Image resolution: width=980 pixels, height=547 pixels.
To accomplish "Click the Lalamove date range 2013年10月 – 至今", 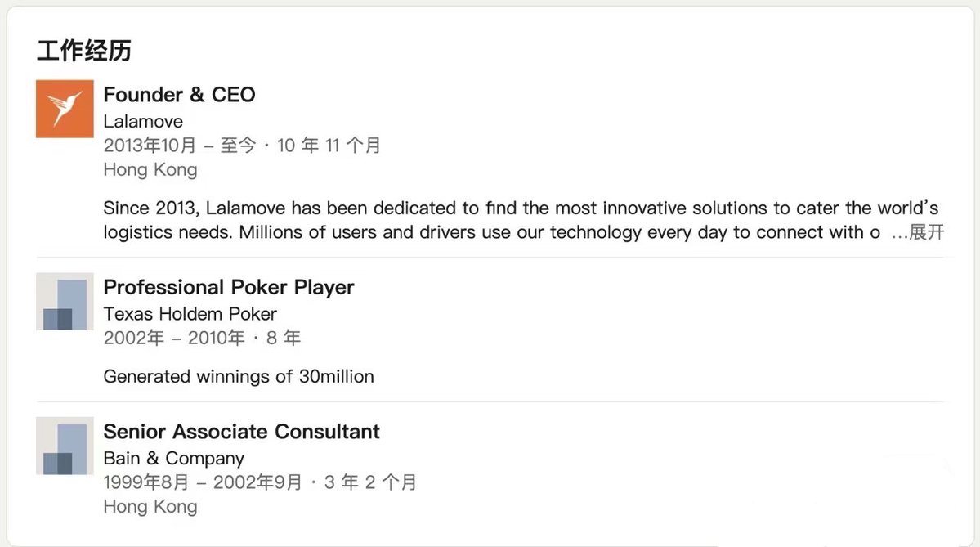I will (x=180, y=146).
